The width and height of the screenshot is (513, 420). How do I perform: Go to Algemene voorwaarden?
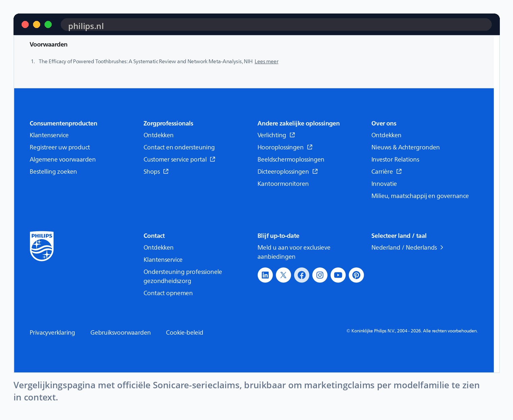coord(63,159)
